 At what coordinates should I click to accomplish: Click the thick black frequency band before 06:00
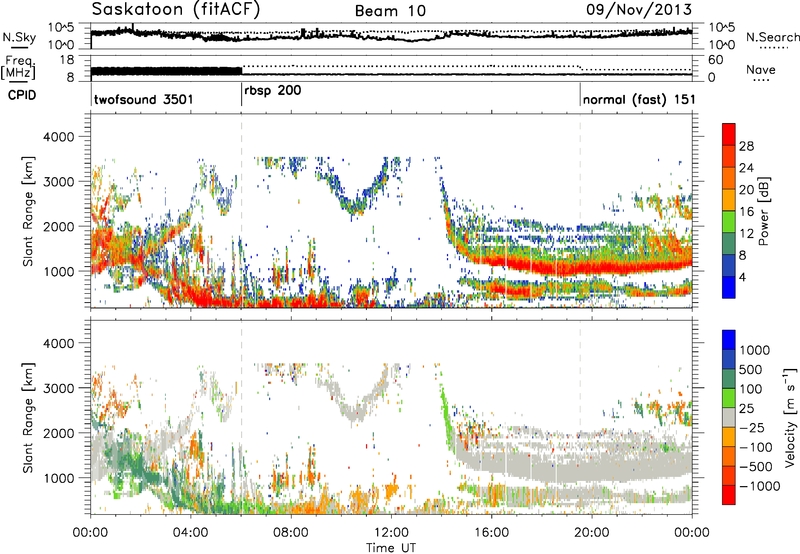click(166, 71)
